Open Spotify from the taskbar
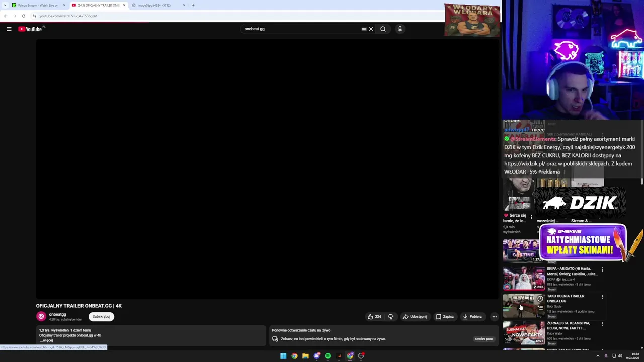This screenshot has height=362, width=644. point(328,356)
